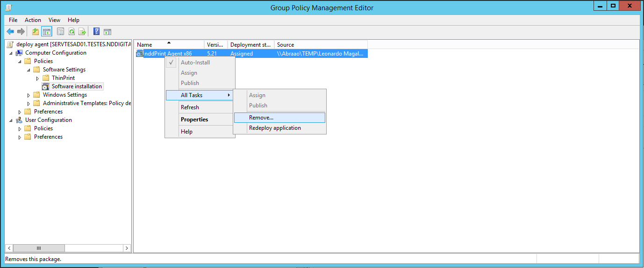Collapse the Computer Configuration node arrow

click(x=11, y=53)
